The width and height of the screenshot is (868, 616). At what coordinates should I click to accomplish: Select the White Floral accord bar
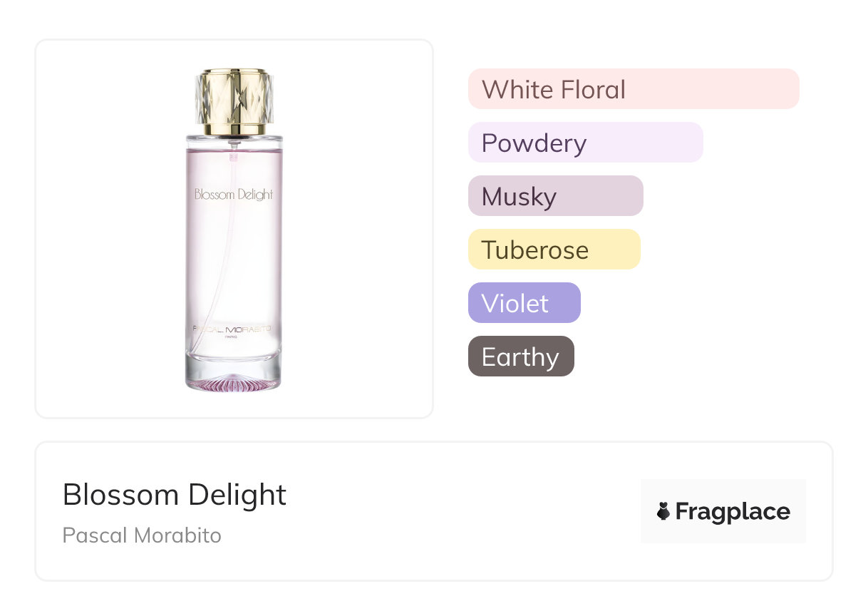click(x=634, y=89)
